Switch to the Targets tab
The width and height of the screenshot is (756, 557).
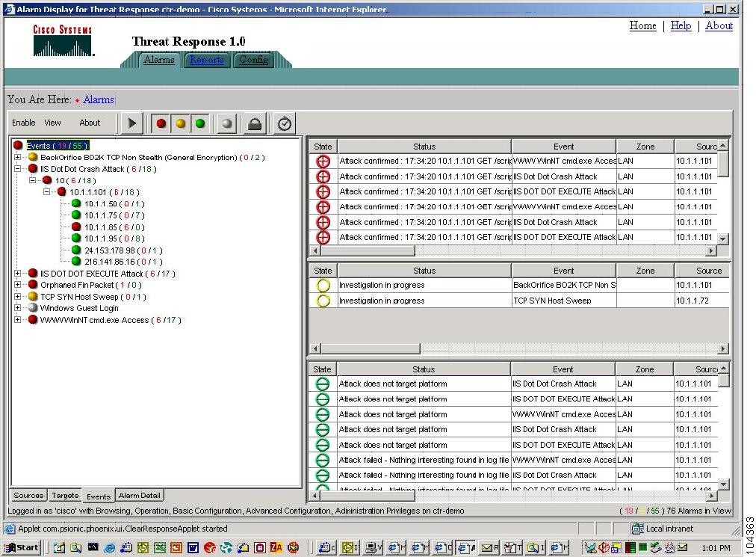65,495
